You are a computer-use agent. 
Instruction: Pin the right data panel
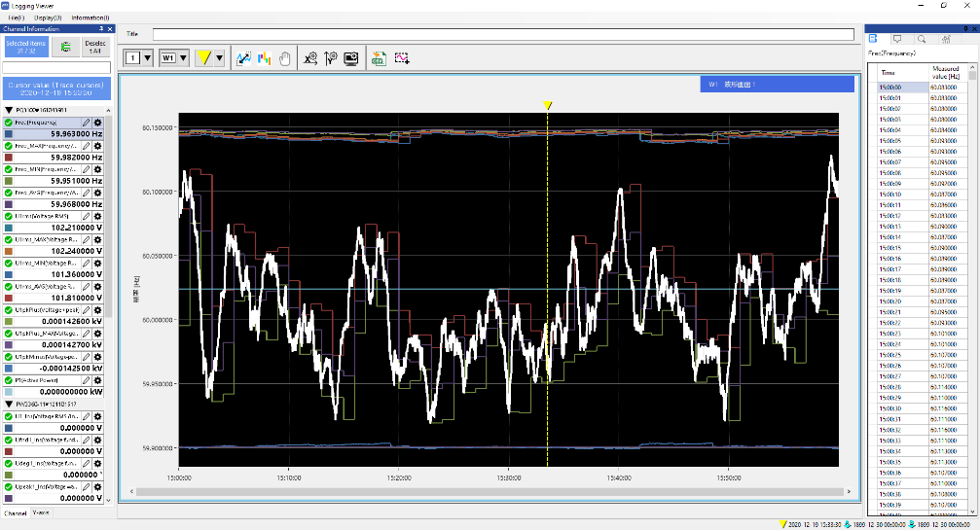pos(966,29)
